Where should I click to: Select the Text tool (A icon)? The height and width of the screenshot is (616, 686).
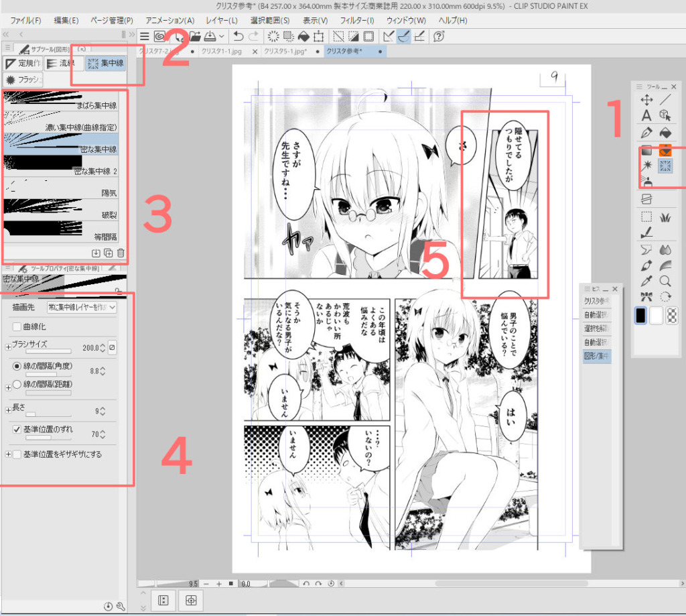pos(646,115)
